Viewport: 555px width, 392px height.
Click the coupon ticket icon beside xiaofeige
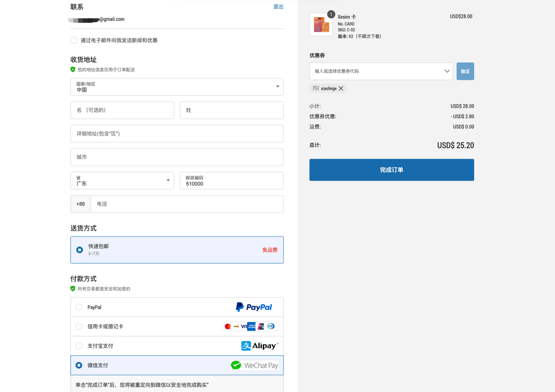coord(316,88)
